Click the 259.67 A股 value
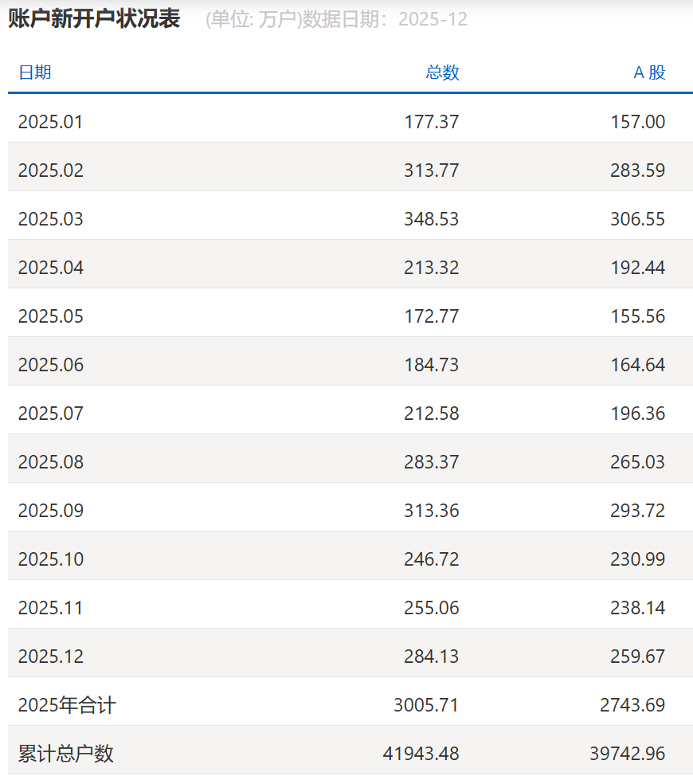Viewport: 693px width, 784px height. (638, 657)
